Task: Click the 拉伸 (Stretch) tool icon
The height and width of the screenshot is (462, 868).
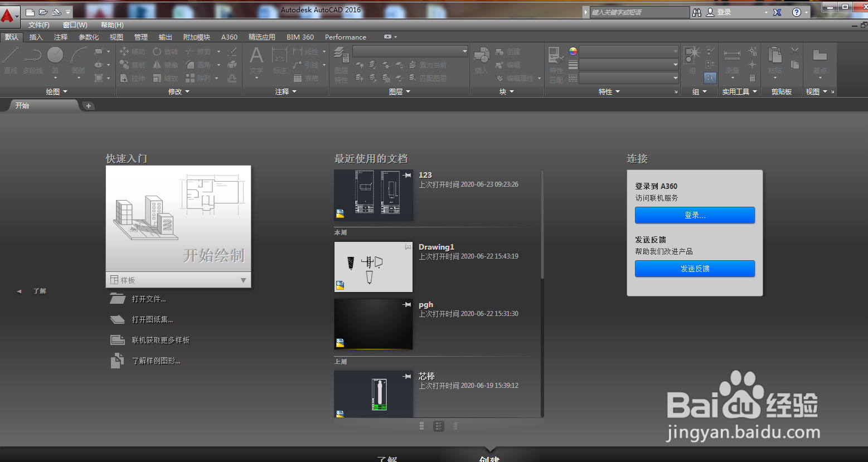Action: 124,78
